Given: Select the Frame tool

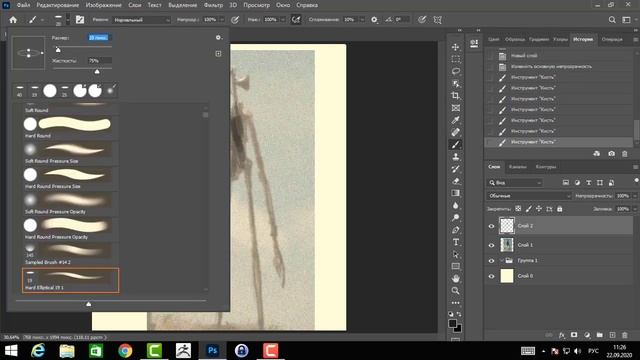Looking at the screenshot, I should click(x=456, y=108).
